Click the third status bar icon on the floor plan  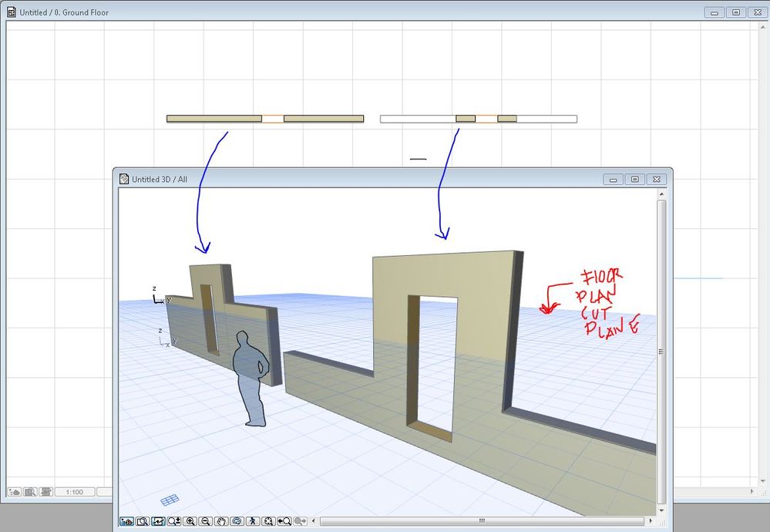tap(45, 491)
